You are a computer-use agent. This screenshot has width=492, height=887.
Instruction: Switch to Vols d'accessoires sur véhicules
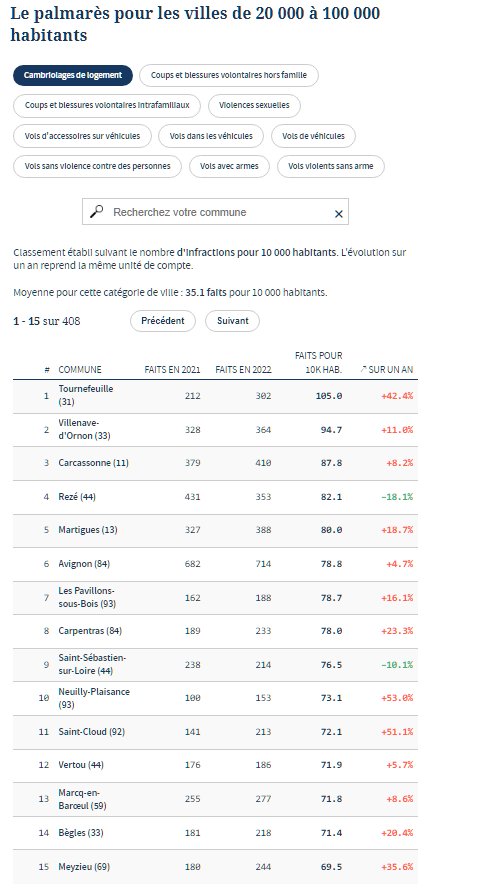[x=83, y=136]
